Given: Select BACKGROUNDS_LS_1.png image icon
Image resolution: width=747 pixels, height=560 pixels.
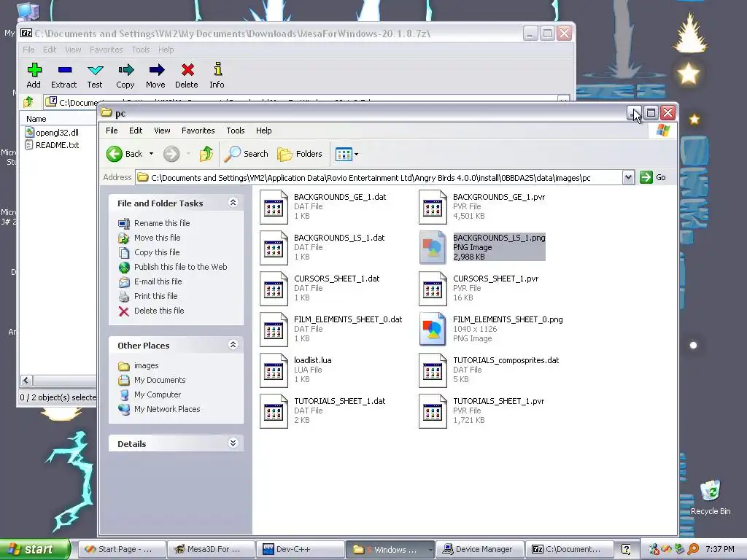Looking at the screenshot, I should [433, 248].
